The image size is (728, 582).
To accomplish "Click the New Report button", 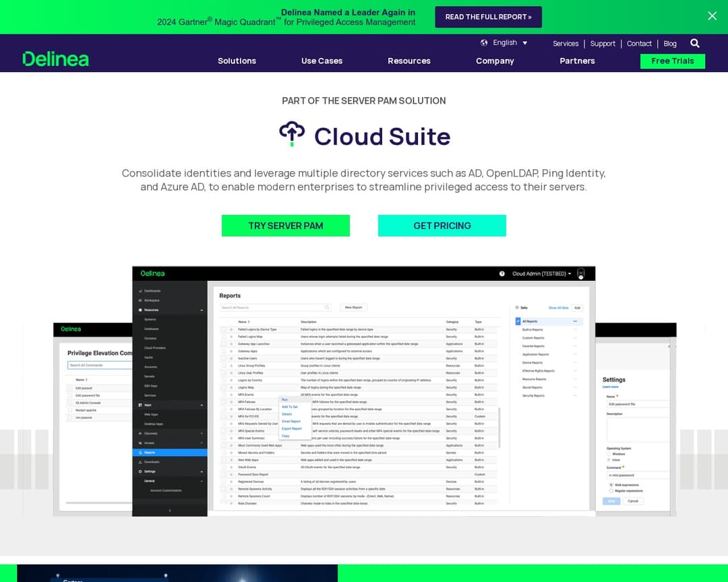I will point(354,307).
